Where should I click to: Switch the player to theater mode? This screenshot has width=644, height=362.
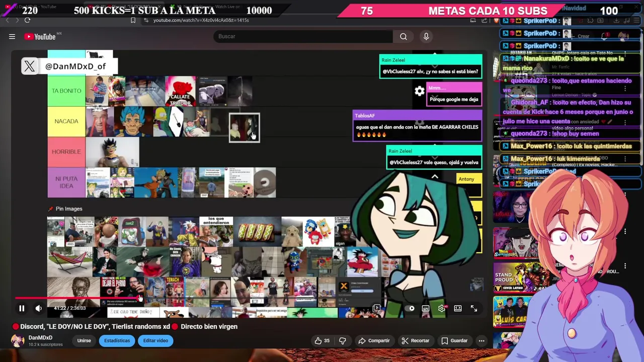tap(458, 308)
